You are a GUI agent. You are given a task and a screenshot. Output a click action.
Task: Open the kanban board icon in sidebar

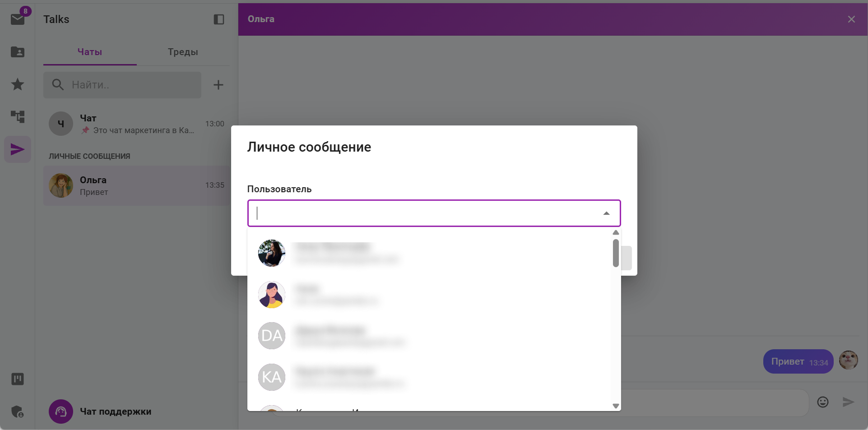(18, 379)
